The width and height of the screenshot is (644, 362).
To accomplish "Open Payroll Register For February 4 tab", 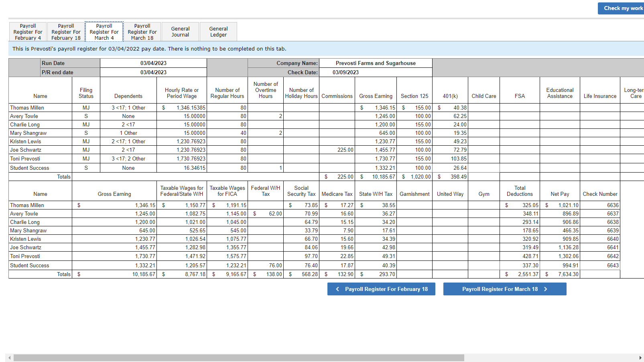I will tap(28, 32).
